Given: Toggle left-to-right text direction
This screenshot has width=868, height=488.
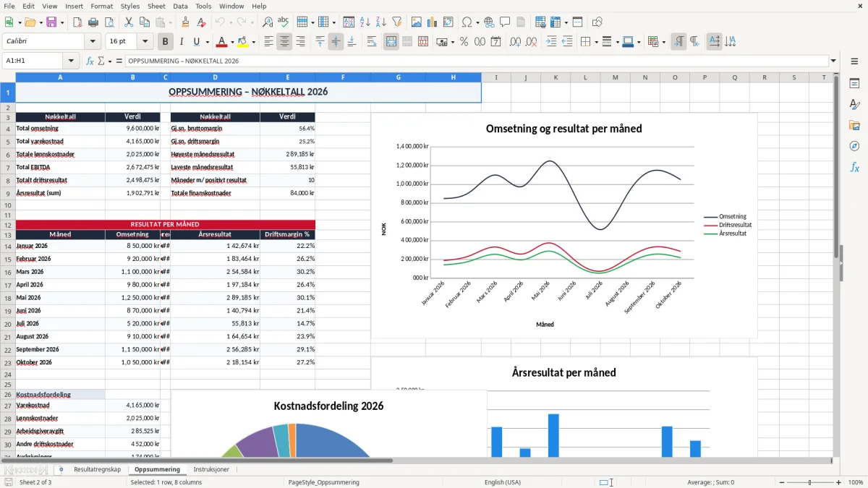Looking at the screenshot, I should point(678,42).
